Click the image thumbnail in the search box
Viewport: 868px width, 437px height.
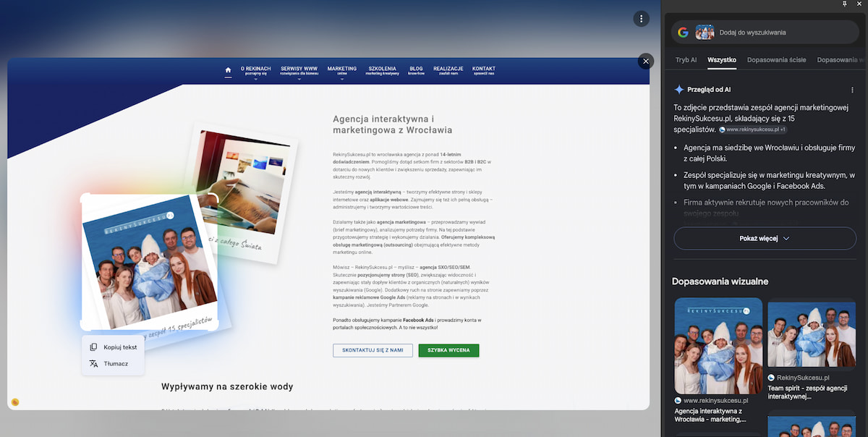pyautogui.click(x=705, y=33)
